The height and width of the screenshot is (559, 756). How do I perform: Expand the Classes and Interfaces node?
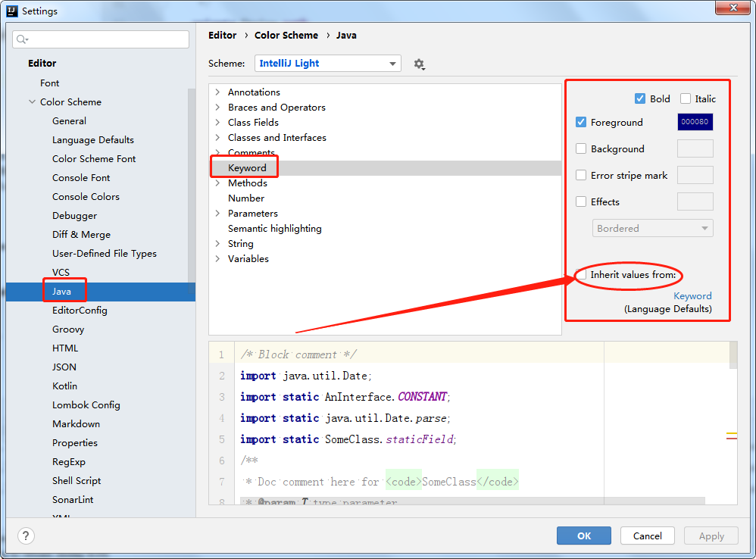click(217, 137)
